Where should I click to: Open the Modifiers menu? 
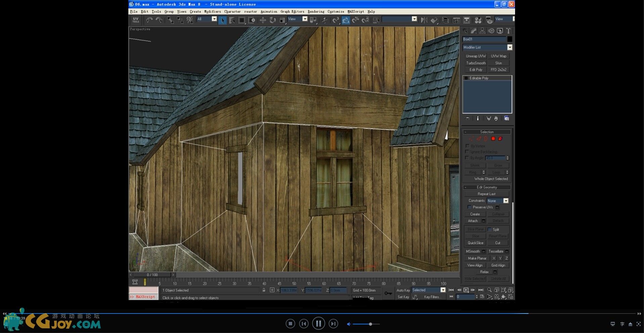click(x=213, y=11)
